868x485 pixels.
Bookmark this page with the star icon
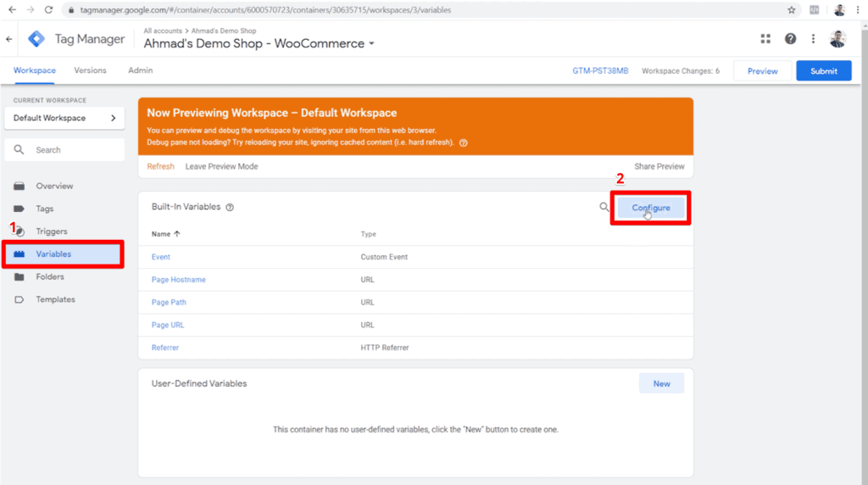[792, 10]
